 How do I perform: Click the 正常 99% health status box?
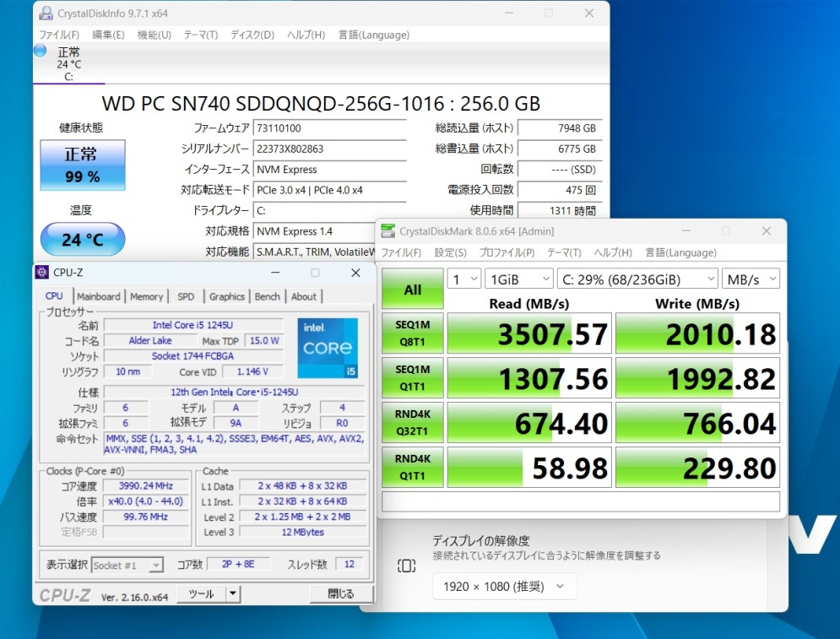click(x=82, y=165)
